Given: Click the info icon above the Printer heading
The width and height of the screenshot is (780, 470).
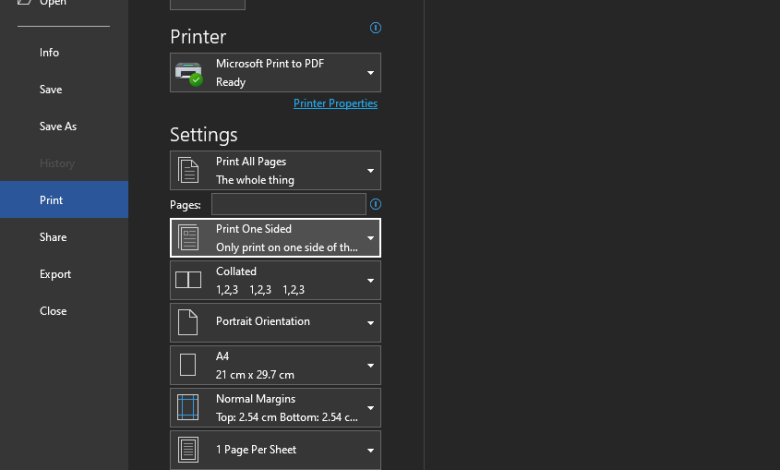Looking at the screenshot, I should (376, 28).
